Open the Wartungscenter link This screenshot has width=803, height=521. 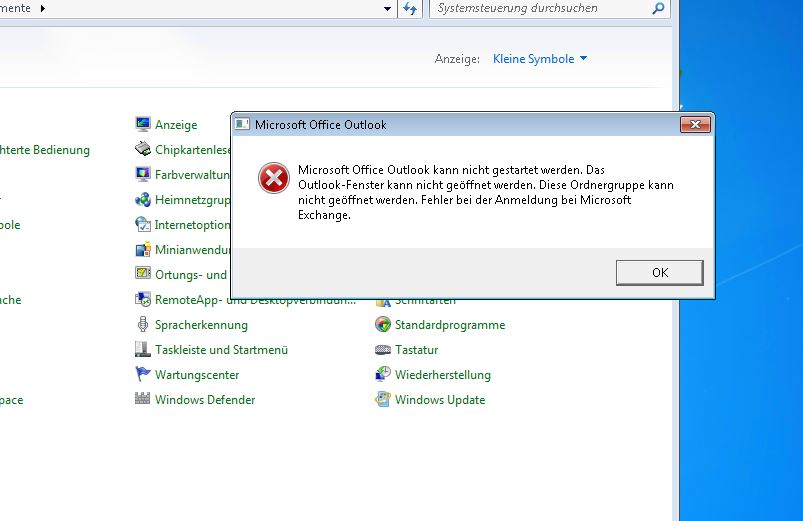coord(197,375)
